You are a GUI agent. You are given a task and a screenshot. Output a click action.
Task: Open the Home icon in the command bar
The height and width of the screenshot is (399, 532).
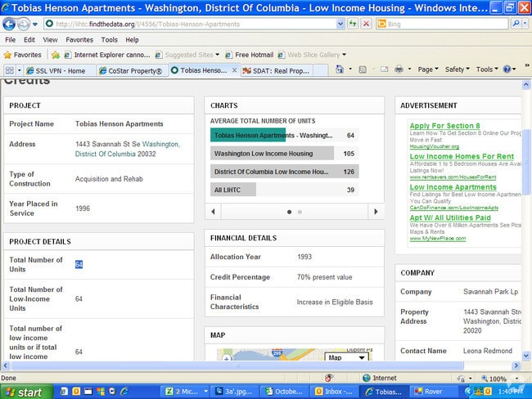[x=340, y=70]
